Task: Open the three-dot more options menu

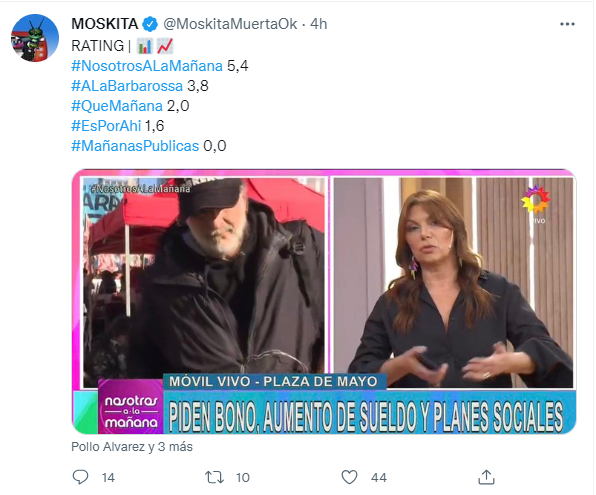Action: [x=567, y=24]
